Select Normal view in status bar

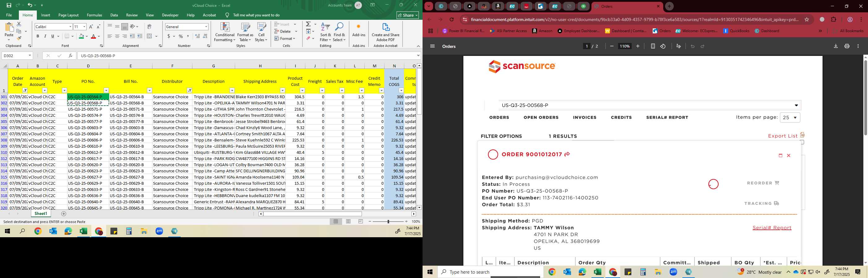pyautogui.click(x=336, y=221)
